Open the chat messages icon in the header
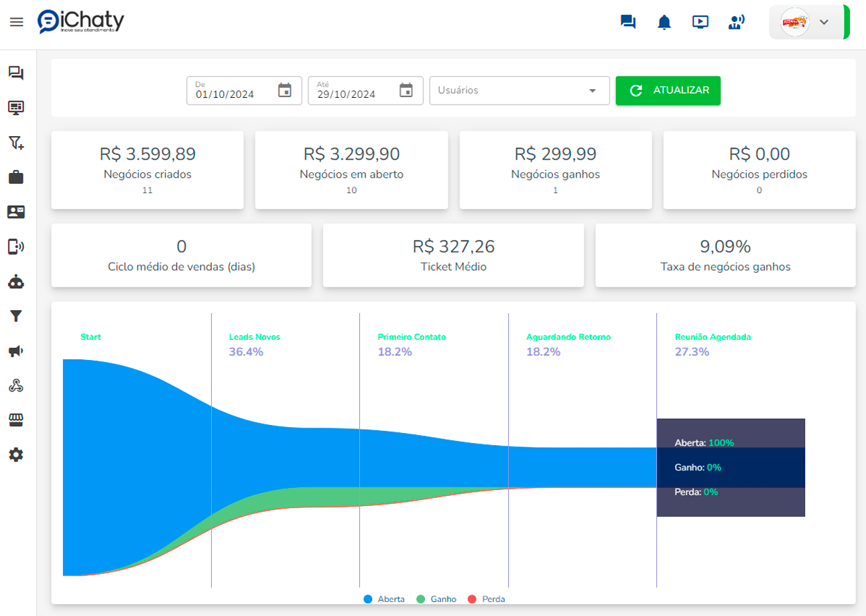 (628, 22)
